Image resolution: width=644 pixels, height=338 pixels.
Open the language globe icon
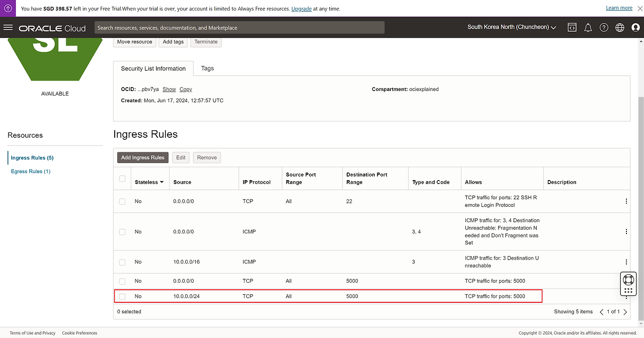coord(620,28)
